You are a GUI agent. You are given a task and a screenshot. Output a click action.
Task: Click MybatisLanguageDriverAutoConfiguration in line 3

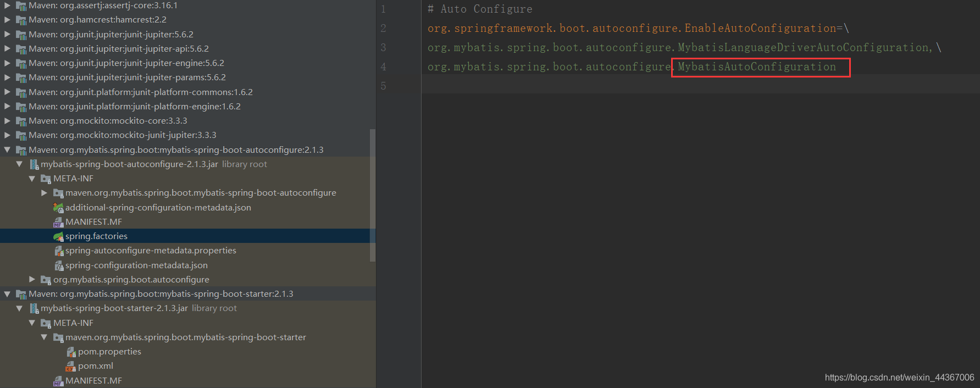(x=803, y=47)
